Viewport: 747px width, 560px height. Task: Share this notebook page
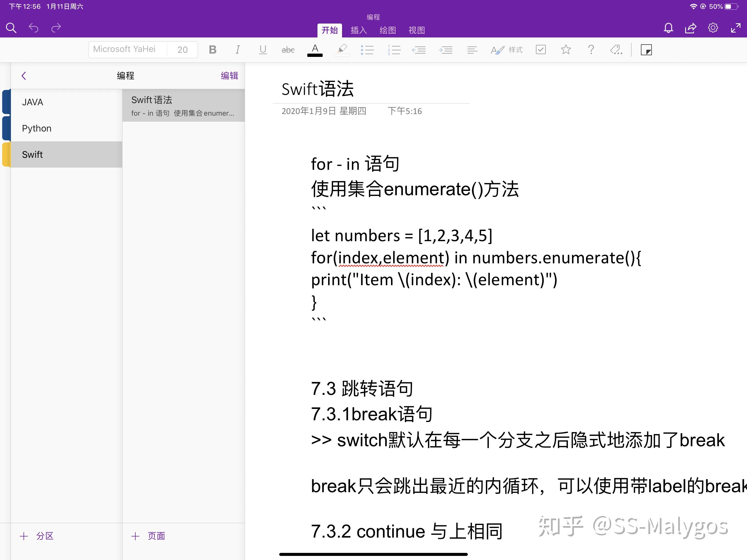tap(691, 28)
